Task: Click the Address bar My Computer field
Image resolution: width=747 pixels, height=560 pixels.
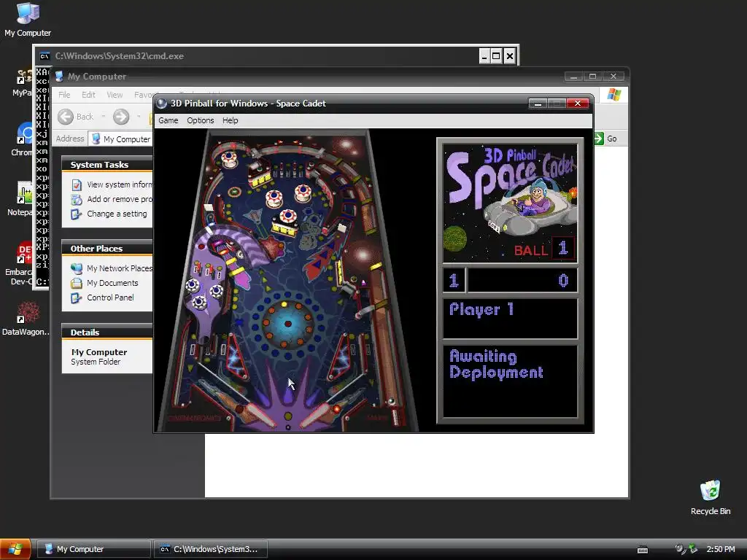Action: click(x=122, y=139)
